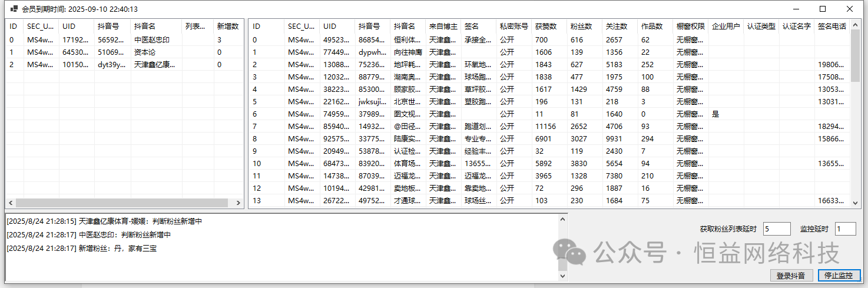
Task: Click the log box scroll-down arrow
Action: 562,276
